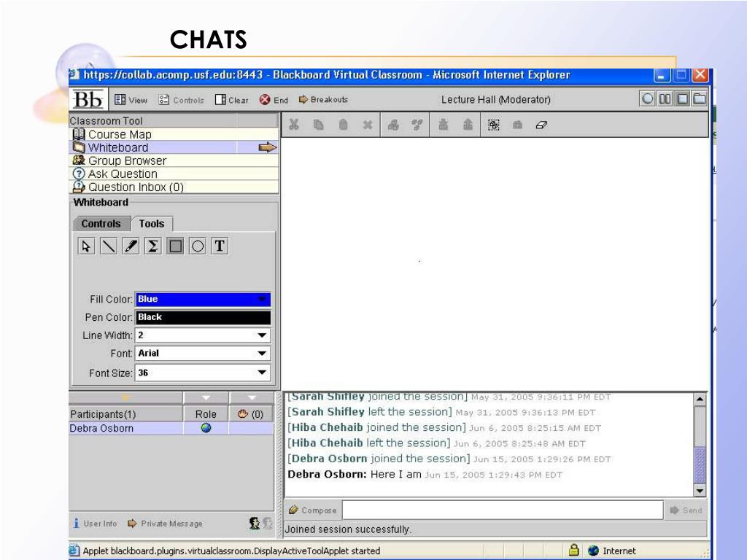Open the Line Width dropdown
Screen dimensions: 747x560
point(203,335)
